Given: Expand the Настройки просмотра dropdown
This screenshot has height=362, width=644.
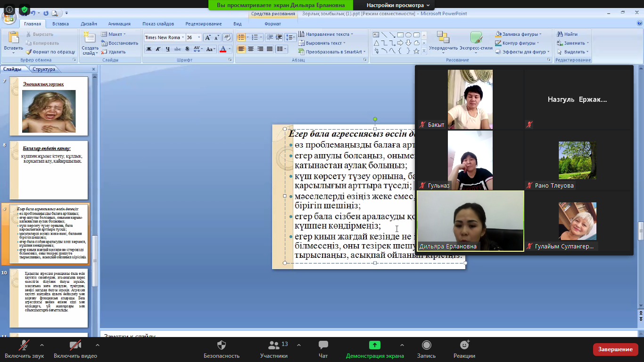Looking at the screenshot, I should point(398,5).
